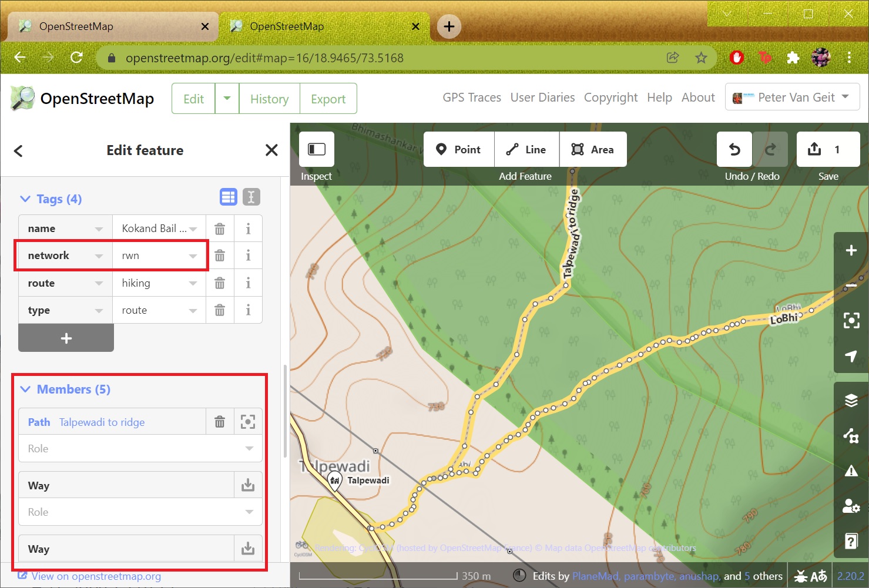Reload the browser page
The height and width of the screenshot is (588, 869).
pos(76,58)
